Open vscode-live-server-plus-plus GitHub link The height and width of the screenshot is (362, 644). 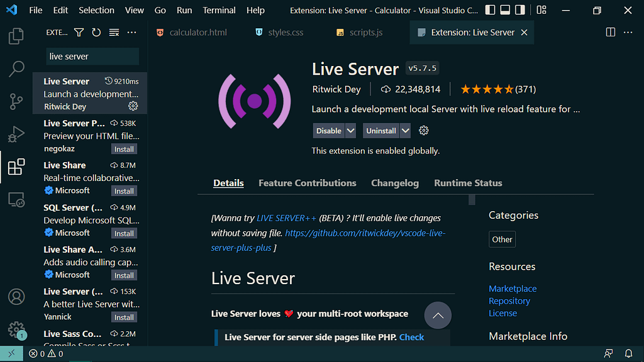coord(328,240)
